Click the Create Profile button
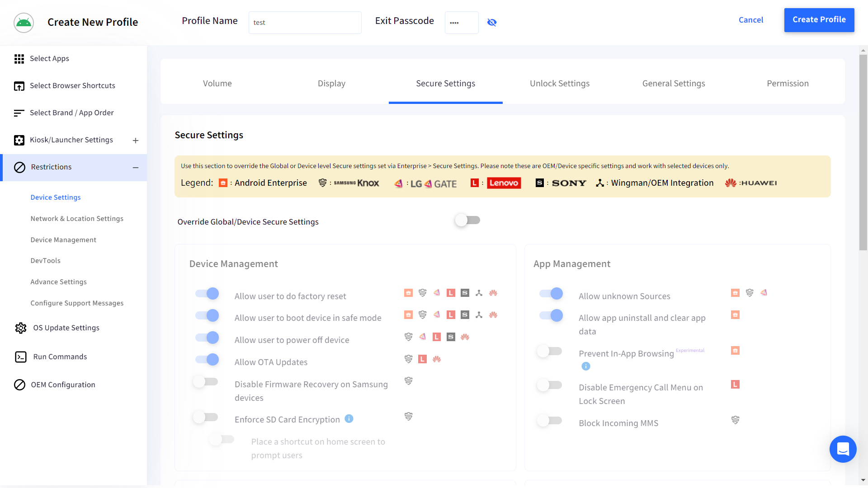Screen dimensions: 868x488 point(819,20)
